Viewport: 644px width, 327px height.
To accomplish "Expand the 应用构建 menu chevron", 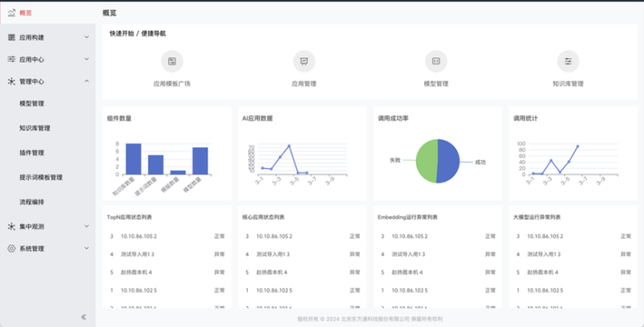I will coord(86,37).
